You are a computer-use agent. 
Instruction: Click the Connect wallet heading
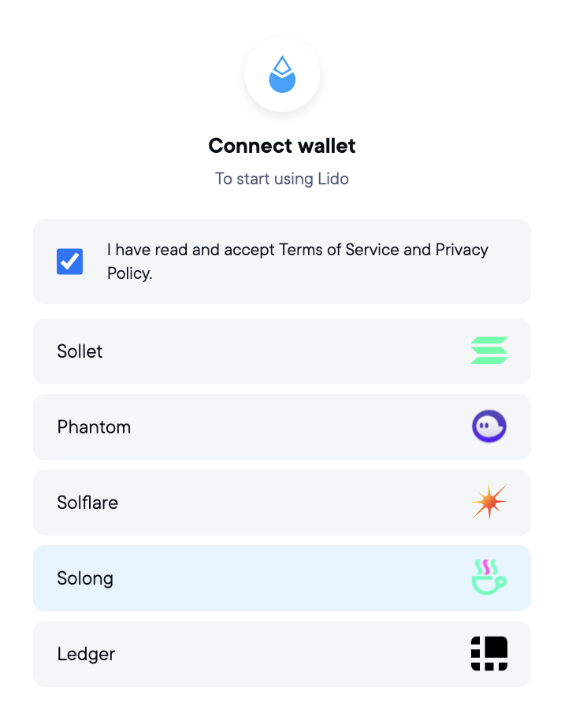tap(281, 146)
